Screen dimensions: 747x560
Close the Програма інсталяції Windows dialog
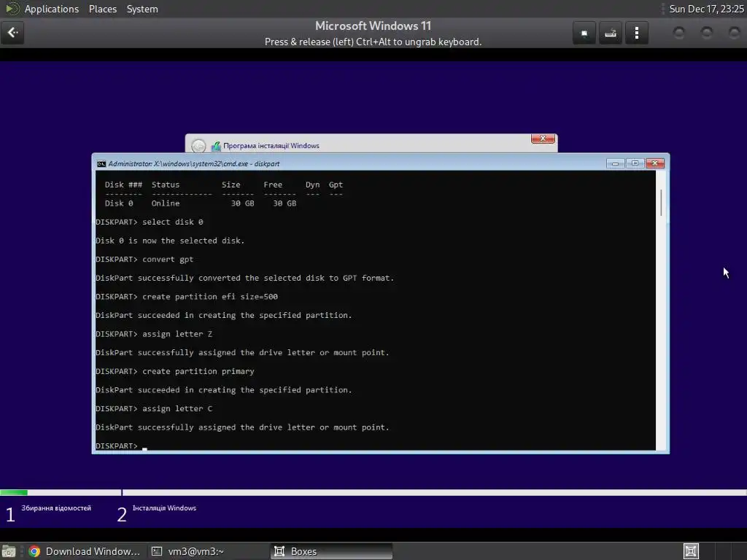pyautogui.click(x=543, y=139)
